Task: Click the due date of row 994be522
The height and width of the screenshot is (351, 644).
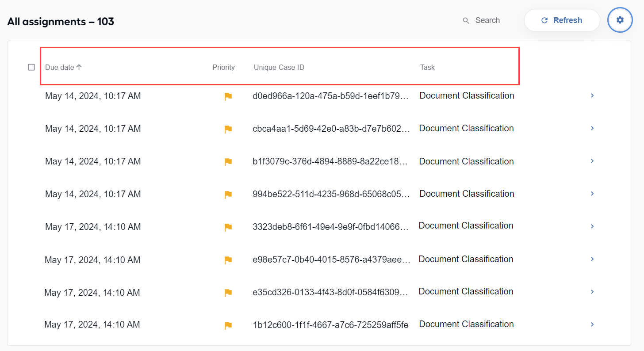Action: (93, 194)
